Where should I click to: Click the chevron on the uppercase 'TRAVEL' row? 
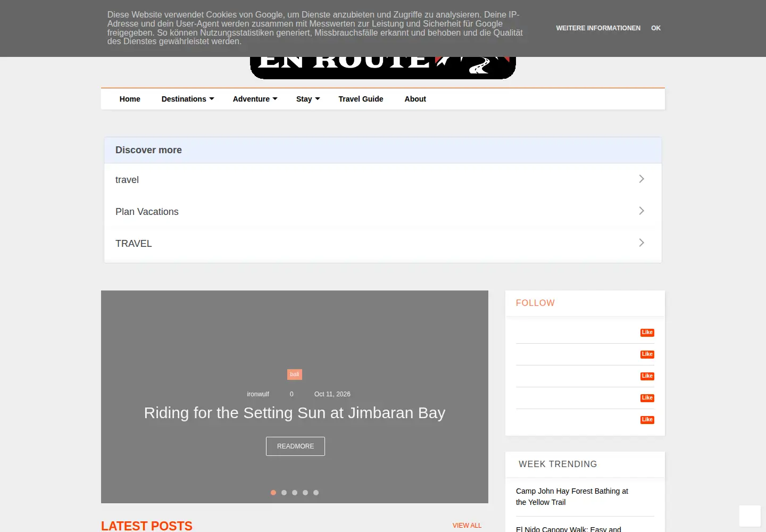(642, 243)
